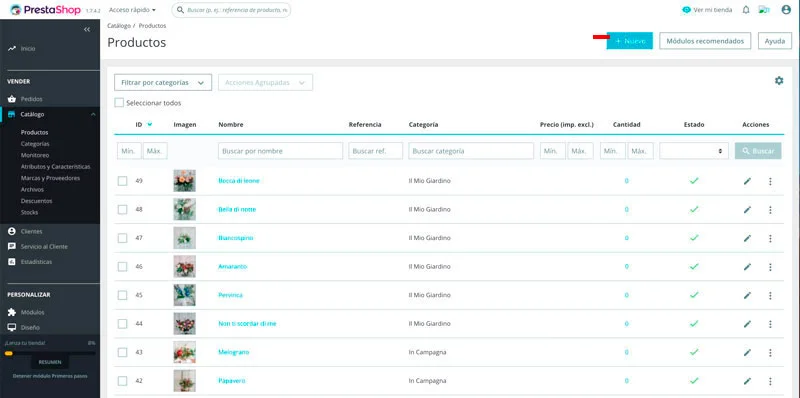Image resolution: width=800 pixels, height=398 pixels.
Task: Click the Buscar filter button
Action: click(758, 151)
